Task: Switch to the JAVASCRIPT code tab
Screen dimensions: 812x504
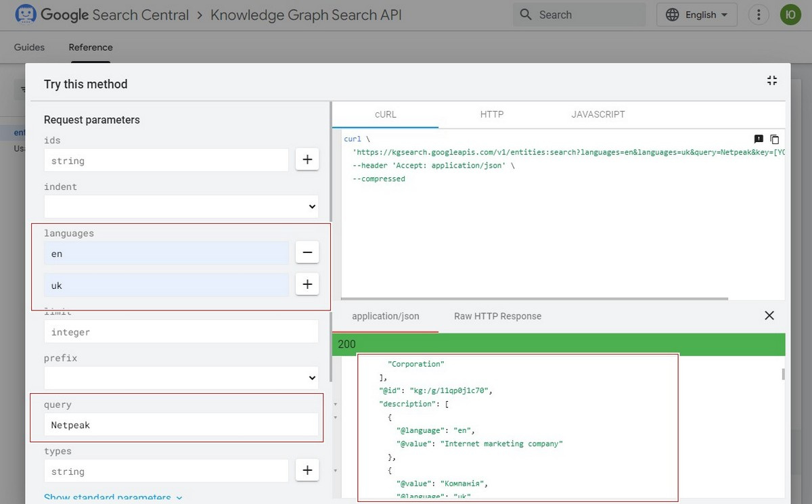Action: click(x=598, y=114)
